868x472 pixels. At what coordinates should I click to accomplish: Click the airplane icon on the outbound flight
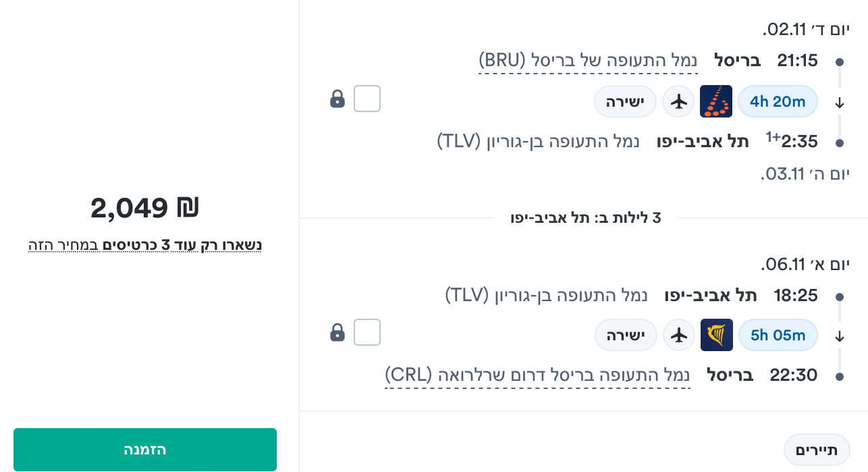click(x=679, y=101)
